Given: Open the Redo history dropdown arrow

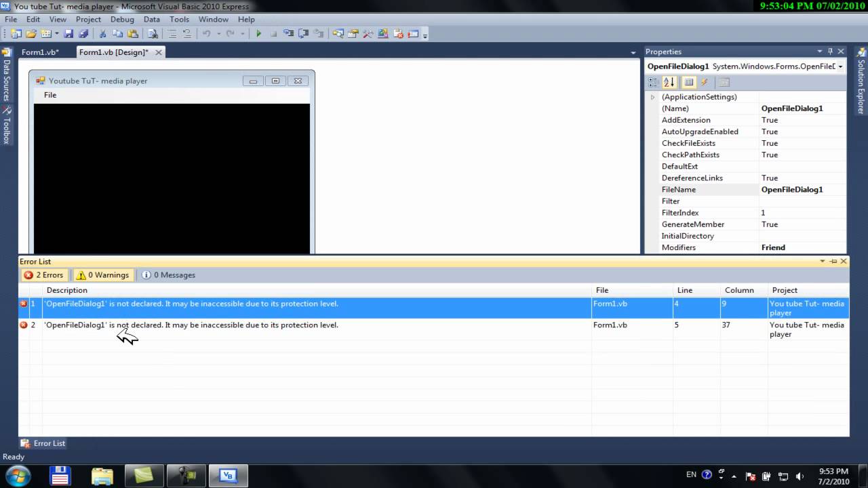Looking at the screenshot, I should tap(242, 34).
